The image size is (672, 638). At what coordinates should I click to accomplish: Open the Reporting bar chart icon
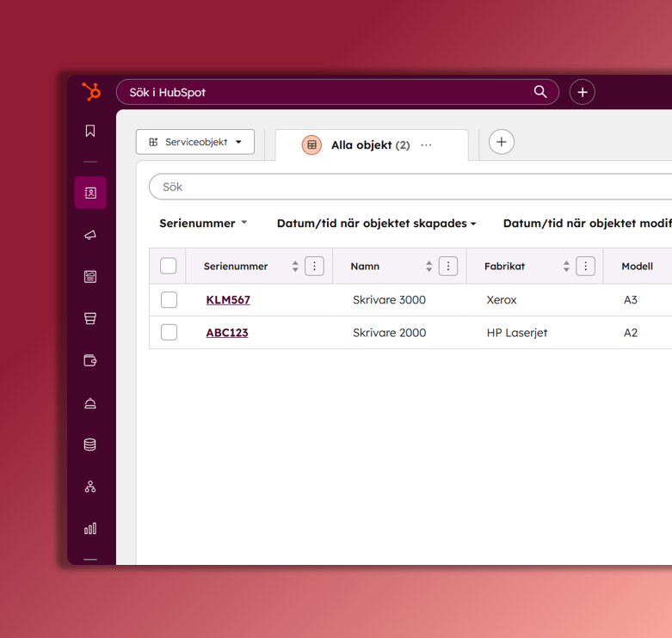90,529
